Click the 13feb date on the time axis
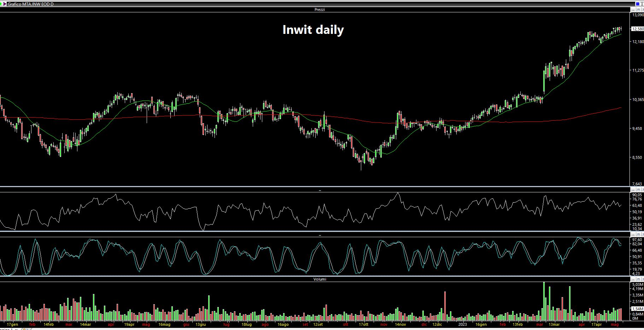The width and height of the screenshot is (644, 330). (x=517, y=324)
